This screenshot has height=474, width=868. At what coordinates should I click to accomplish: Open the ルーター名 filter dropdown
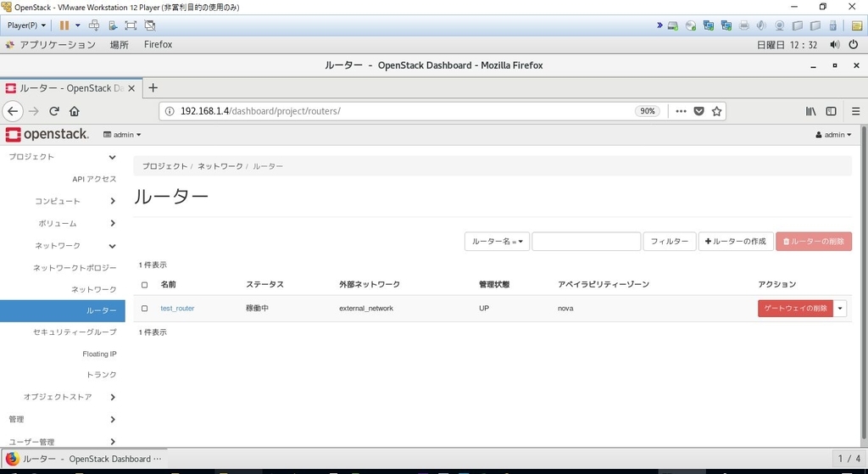(x=497, y=242)
